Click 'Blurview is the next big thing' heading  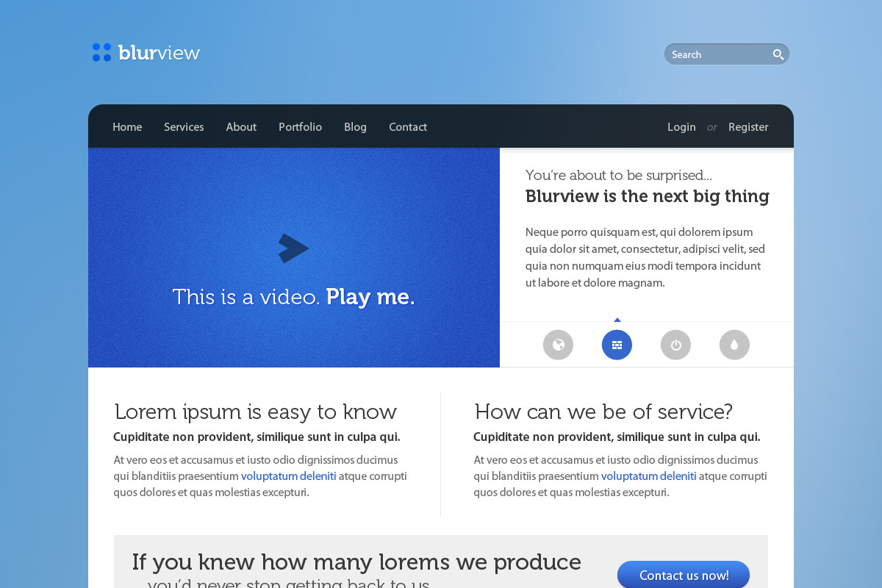click(647, 196)
